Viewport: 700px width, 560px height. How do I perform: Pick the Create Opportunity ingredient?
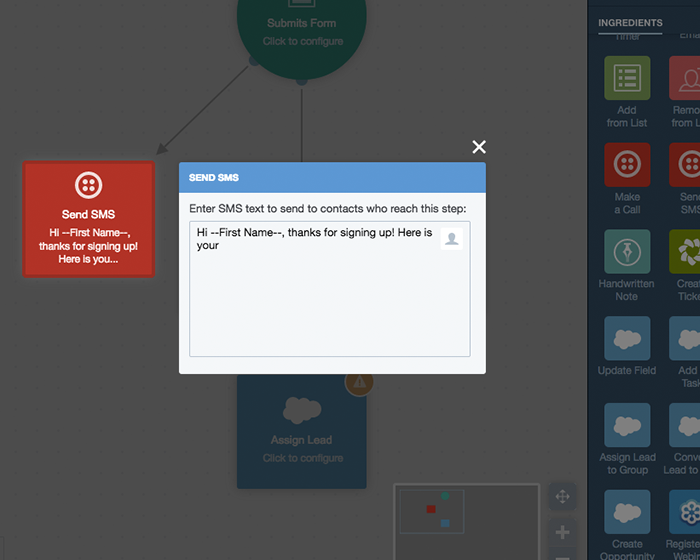click(x=627, y=512)
